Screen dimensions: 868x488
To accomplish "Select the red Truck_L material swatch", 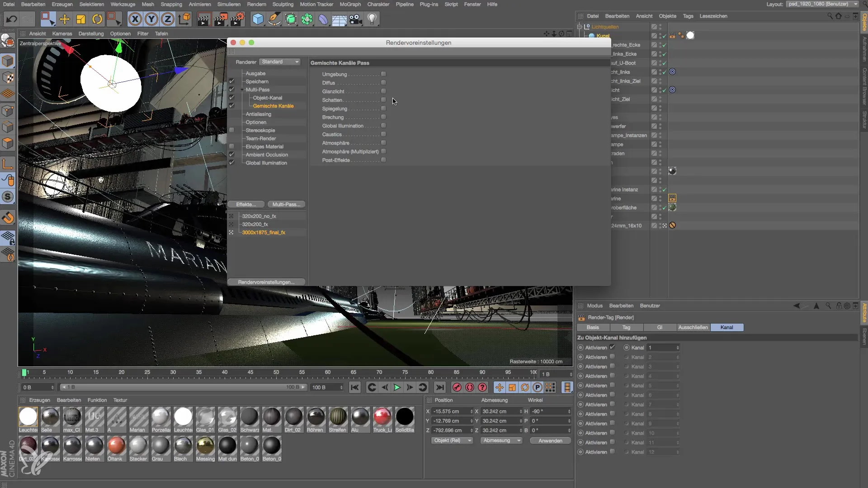I will (382, 420).
